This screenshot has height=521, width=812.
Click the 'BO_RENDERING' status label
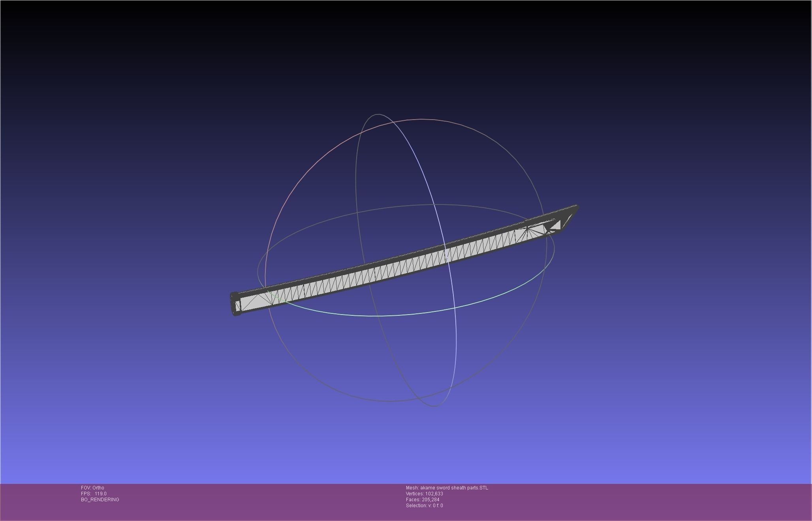(x=100, y=500)
